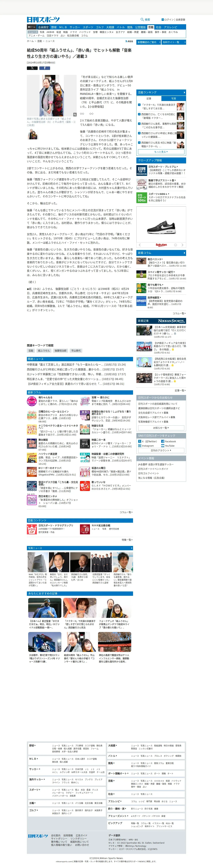
Task: Click the 日刊スポーツ PREMIUM logo icon
Action: tap(142, 170)
